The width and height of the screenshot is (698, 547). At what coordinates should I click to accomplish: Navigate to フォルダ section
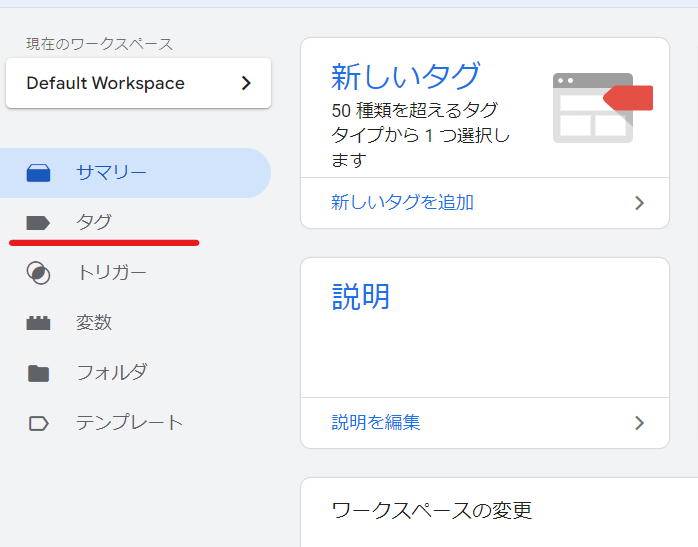click(x=111, y=373)
